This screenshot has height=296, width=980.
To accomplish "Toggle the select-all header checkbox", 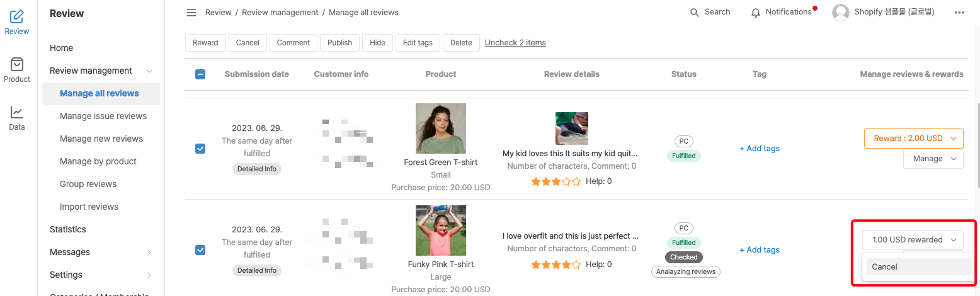I will 200,74.
